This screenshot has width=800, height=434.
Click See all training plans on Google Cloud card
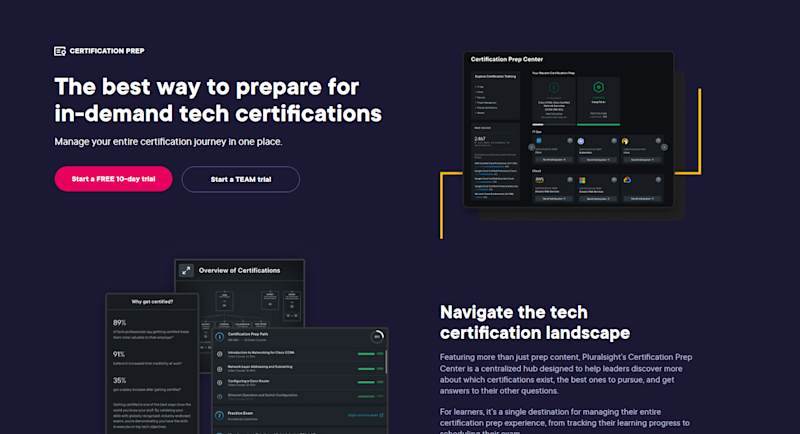point(642,198)
